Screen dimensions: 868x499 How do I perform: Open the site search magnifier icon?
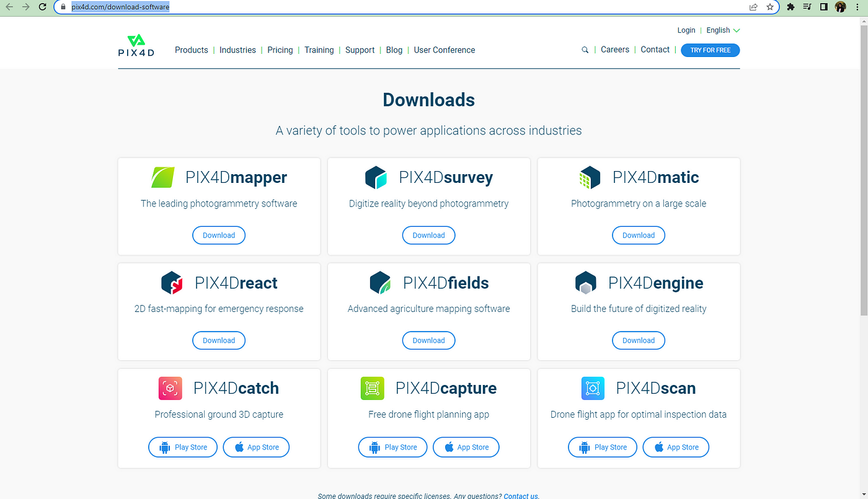(x=585, y=50)
